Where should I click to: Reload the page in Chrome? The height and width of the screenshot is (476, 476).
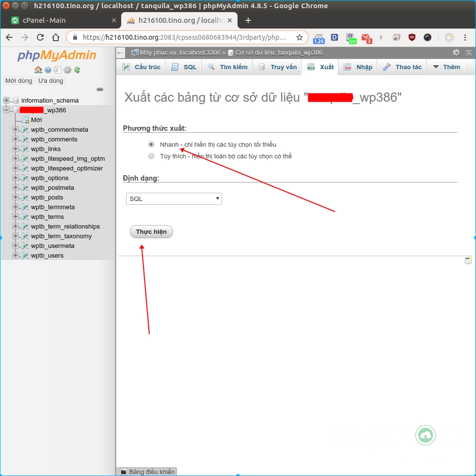40,37
